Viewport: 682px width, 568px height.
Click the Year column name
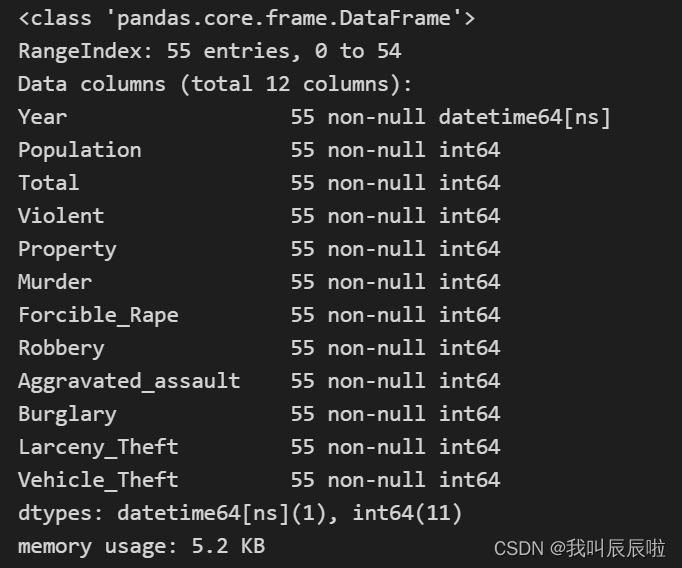43,117
